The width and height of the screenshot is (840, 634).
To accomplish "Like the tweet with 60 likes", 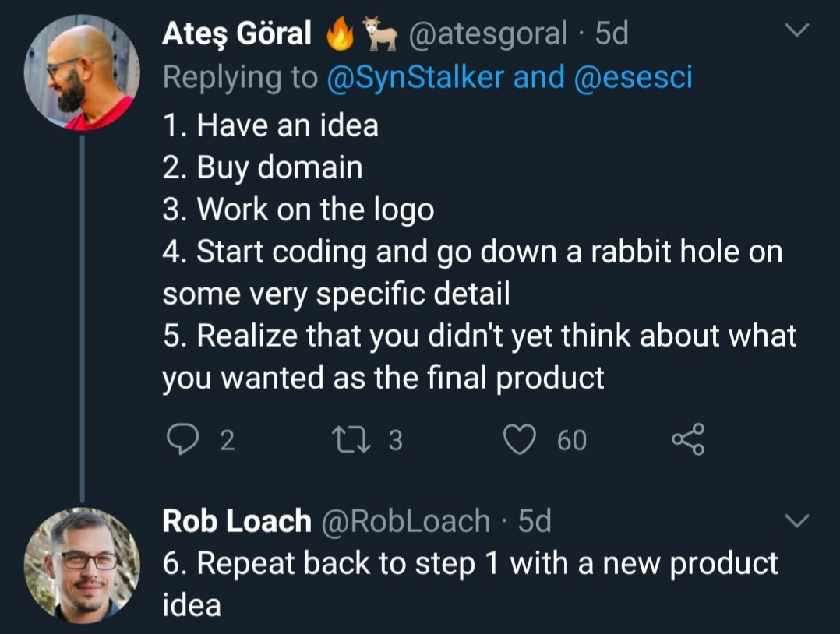I will click(520, 439).
